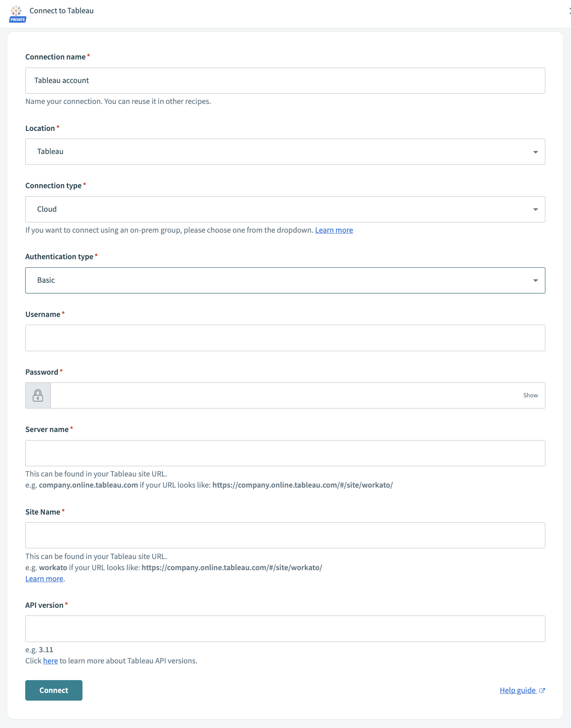Open Learn more link under Site Name
Viewport: 571px width, 728px height.
point(44,579)
